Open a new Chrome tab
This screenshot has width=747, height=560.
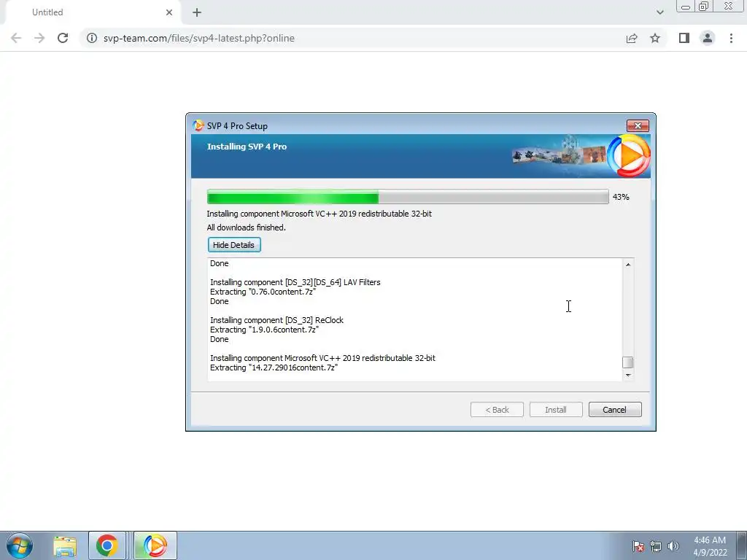(197, 12)
